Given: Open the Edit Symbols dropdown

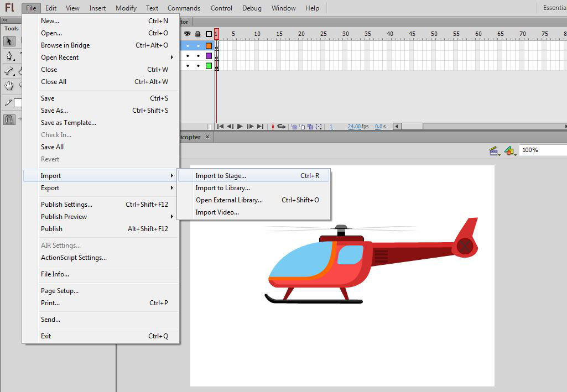Looking at the screenshot, I should tap(509, 150).
